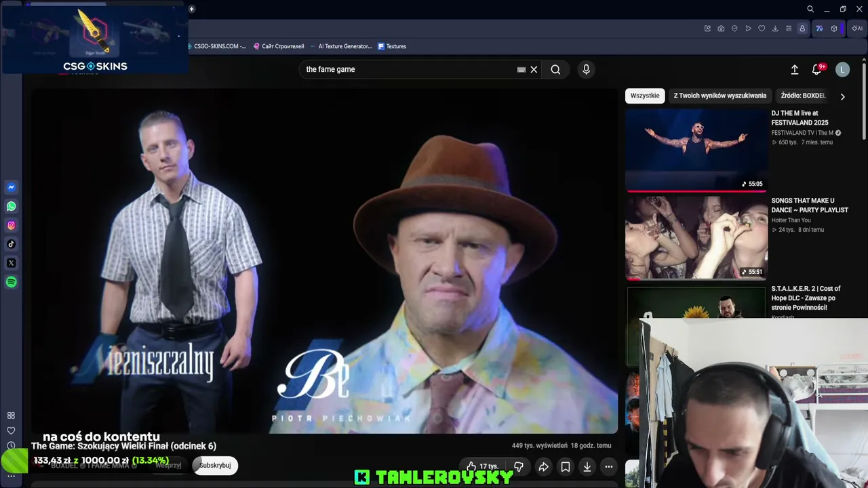
Task: Open TikTok in the browser sidebar
Action: click(11, 244)
